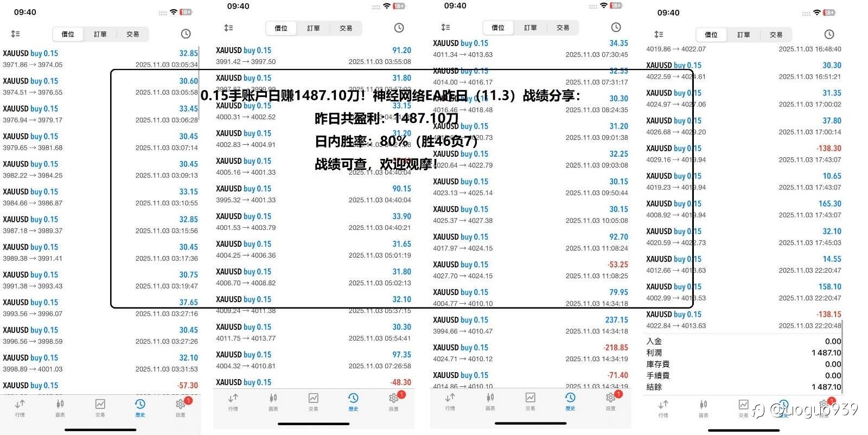
Task: Open the 92.70 profit trade at 11:08:24
Action: (x=531, y=242)
